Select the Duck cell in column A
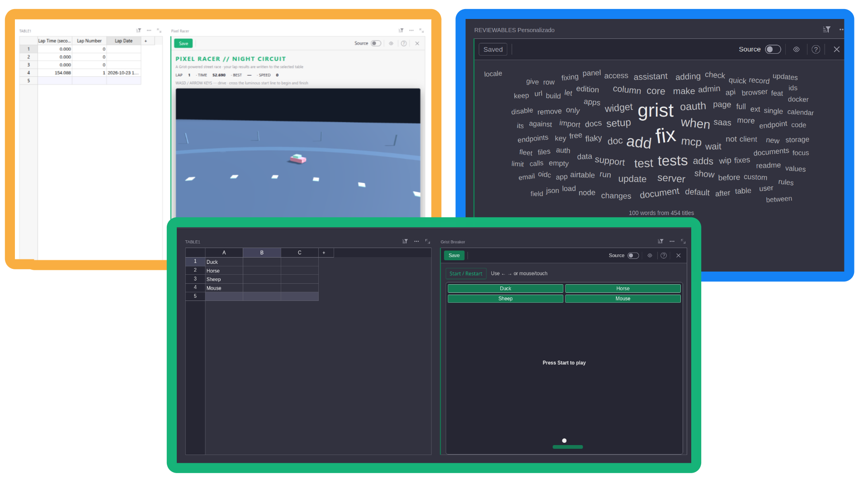Viewport: 868px width, 488px height. pyautogui.click(x=224, y=262)
